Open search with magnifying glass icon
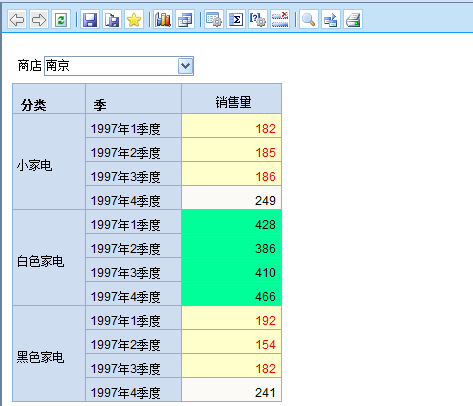Image resolution: width=473 pixels, height=406 pixels. point(309,19)
